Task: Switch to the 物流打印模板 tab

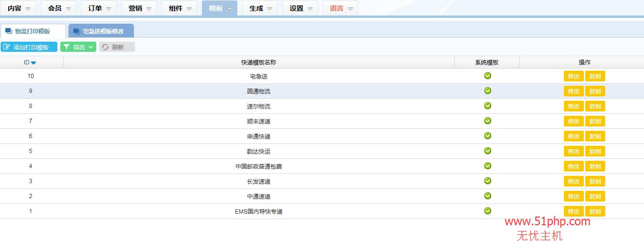Action: [x=33, y=31]
